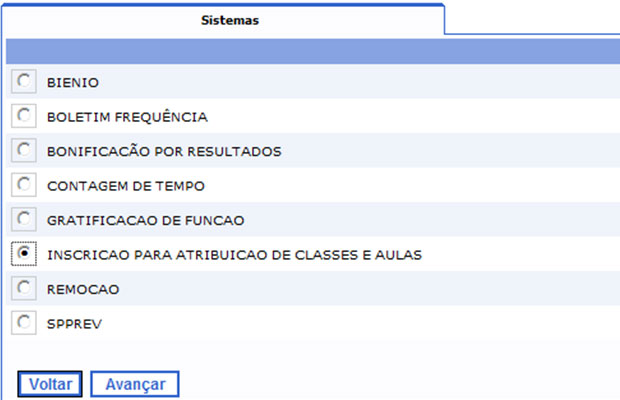Click the selected INSCRICAO PARA ATRIBUICAO radio button
The image size is (620, 400).
click(x=22, y=254)
